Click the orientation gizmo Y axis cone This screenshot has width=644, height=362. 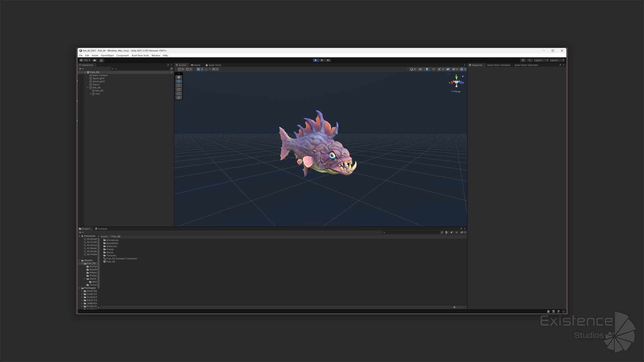tap(456, 78)
